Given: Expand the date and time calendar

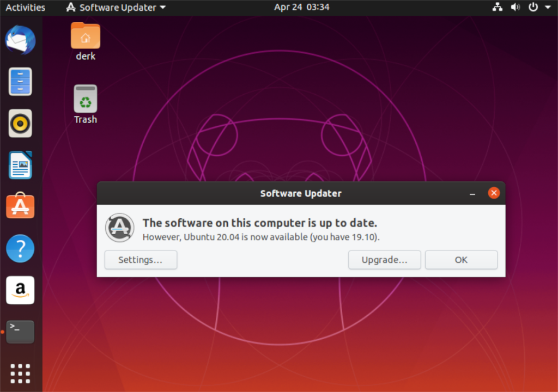Looking at the screenshot, I should (x=301, y=7).
